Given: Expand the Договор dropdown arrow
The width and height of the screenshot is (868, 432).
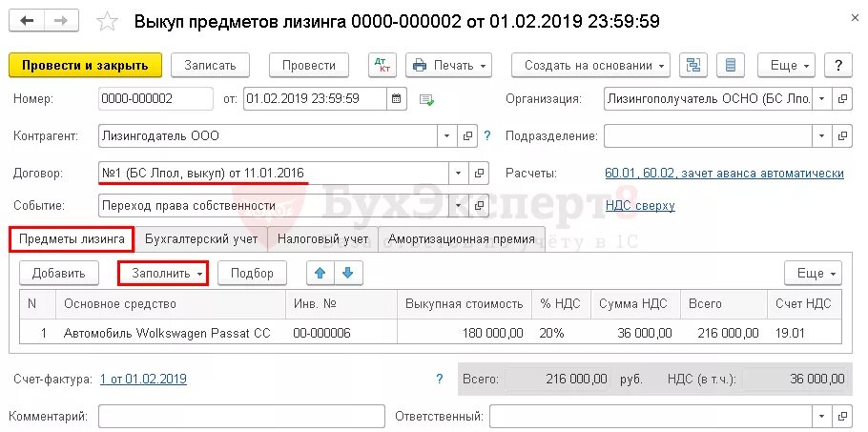Looking at the screenshot, I should 459,174.
